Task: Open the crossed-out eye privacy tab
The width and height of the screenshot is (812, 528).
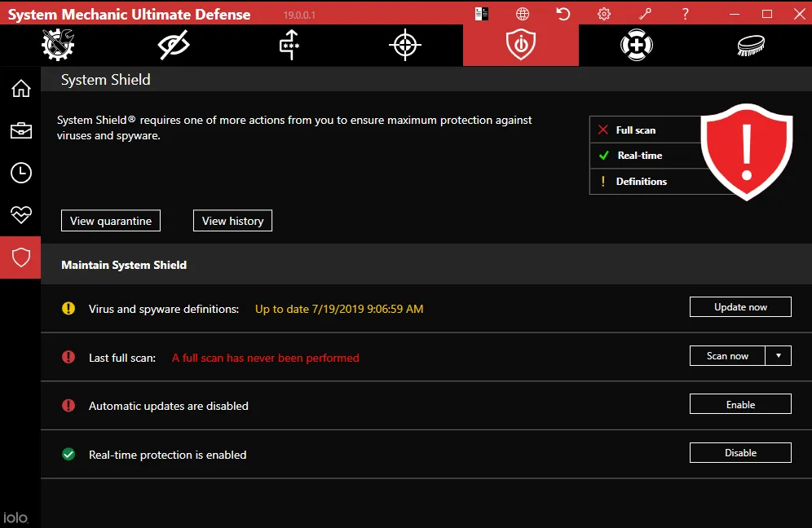Action: tap(174, 45)
